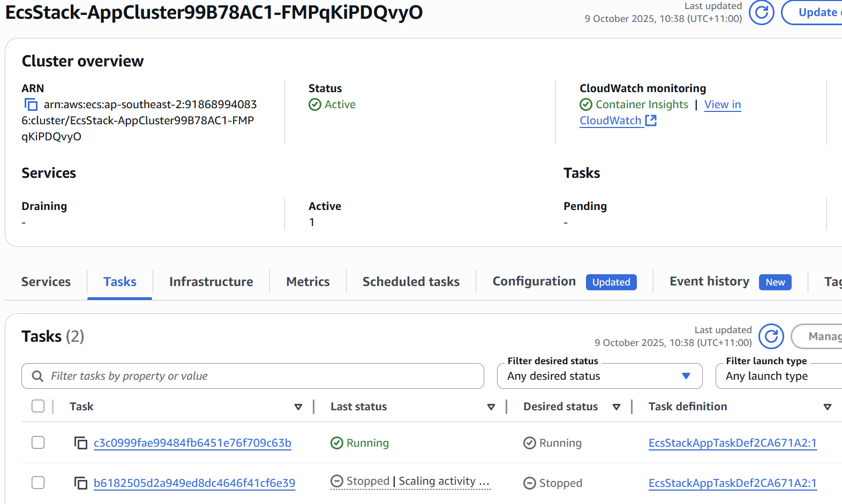842x504 pixels.
Task: Select the checkbox for stopped task b6182505
Action: 38,483
